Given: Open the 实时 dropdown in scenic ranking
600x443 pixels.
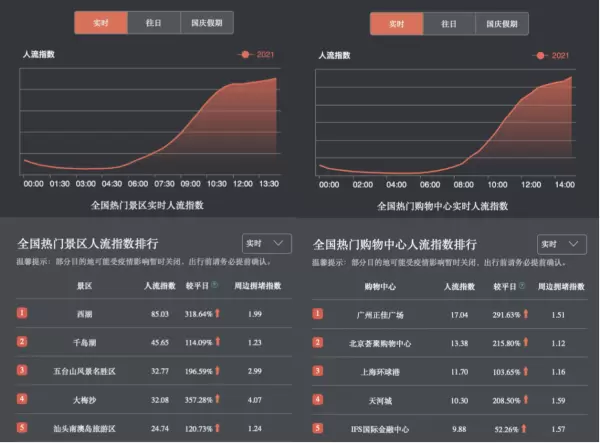Looking at the screenshot, I should tap(266, 244).
